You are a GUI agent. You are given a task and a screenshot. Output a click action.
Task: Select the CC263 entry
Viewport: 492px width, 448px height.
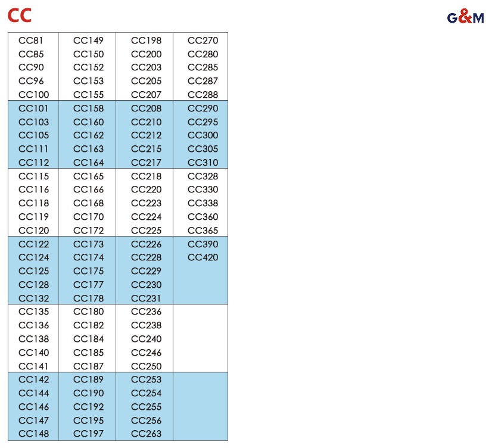[x=146, y=434]
